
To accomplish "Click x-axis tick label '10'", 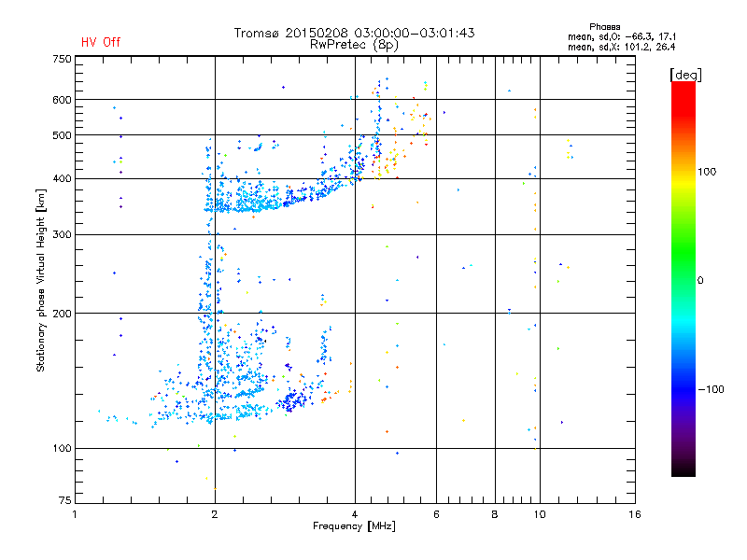I will (x=540, y=514).
